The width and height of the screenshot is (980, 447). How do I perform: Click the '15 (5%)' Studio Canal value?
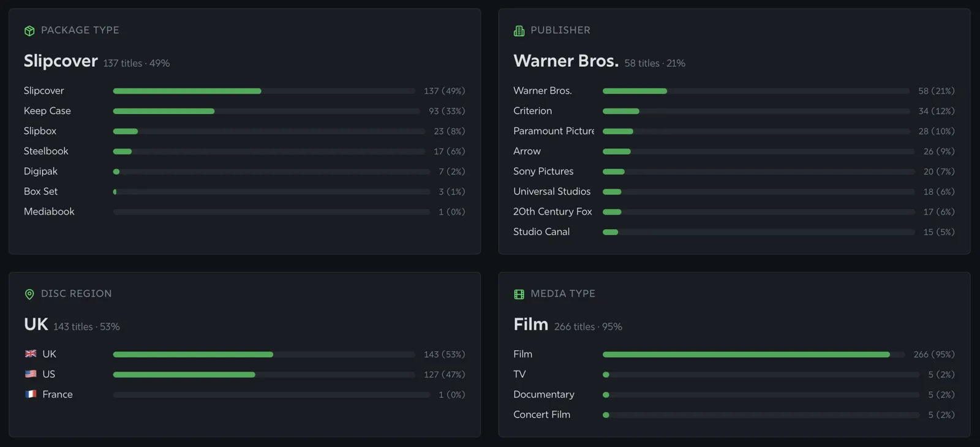pyautogui.click(x=939, y=232)
